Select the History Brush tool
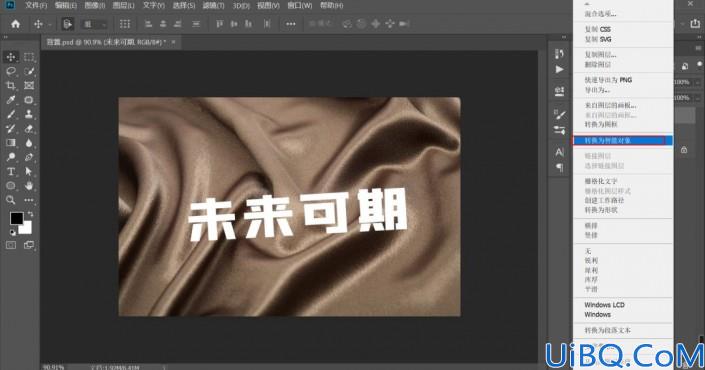The width and height of the screenshot is (705, 370). tap(11, 129)
